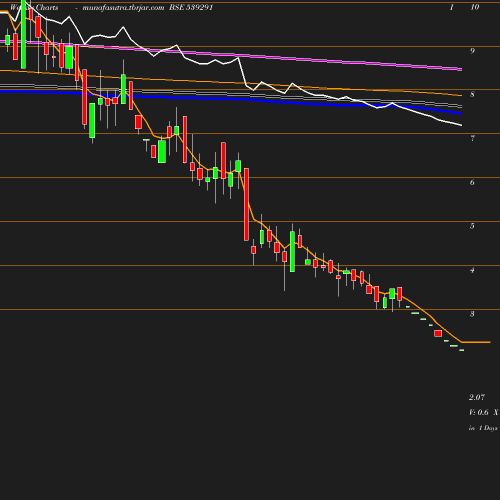Click the "Weekly Charts" title text
The width and height of the screenshot is (500, 500).
(x=34, y=7)
